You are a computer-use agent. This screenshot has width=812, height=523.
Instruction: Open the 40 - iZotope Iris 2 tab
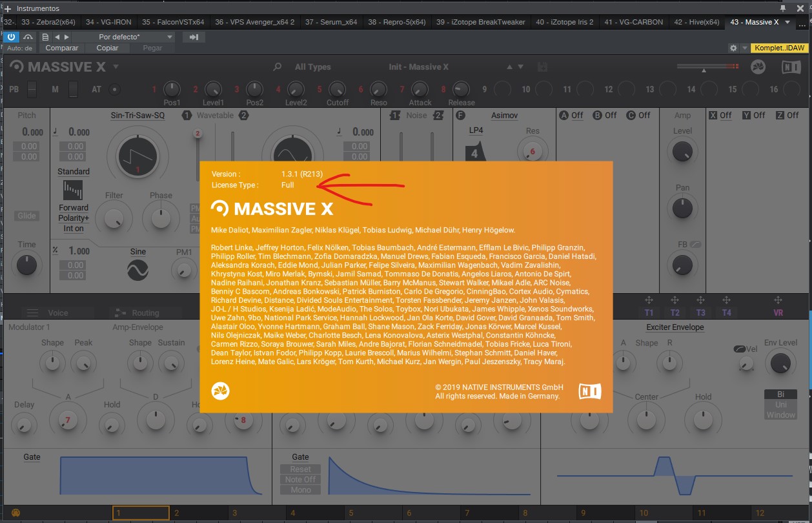pyautogui.click(x=565, y=22)
